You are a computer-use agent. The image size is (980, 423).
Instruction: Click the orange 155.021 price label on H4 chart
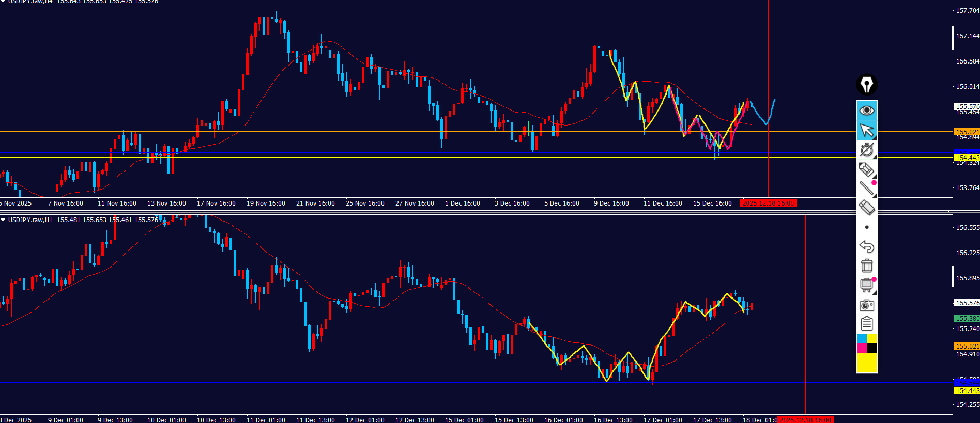(x=967, y=132)
